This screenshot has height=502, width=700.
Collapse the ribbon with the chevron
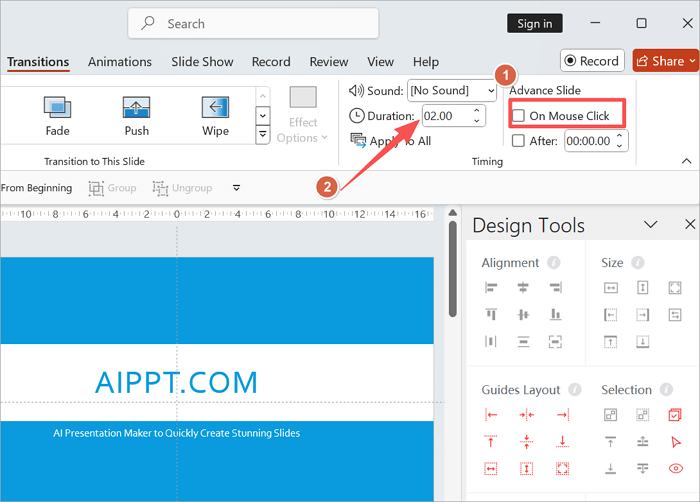[x=687, y=161]
